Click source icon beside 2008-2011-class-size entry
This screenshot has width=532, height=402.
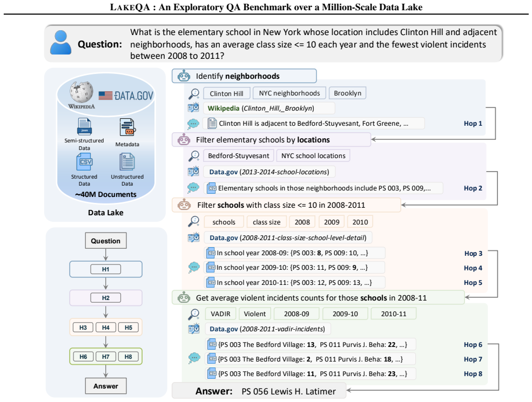(x=193, y=237)
